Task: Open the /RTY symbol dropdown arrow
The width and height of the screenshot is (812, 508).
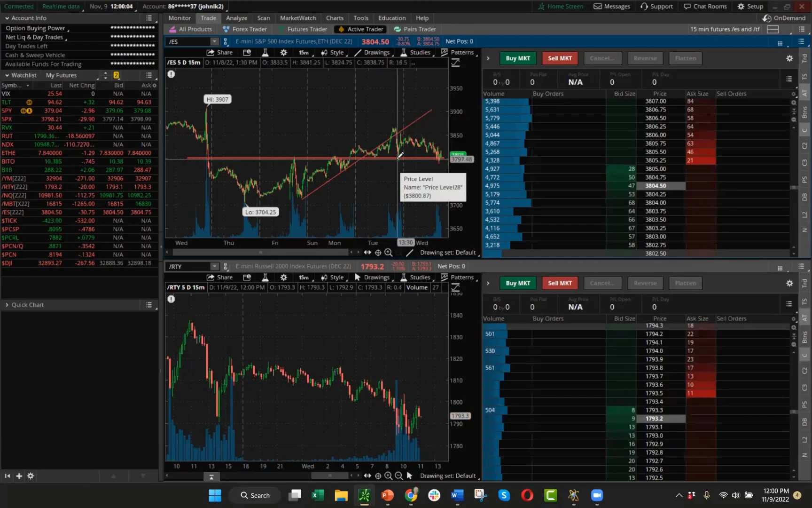Action: (214, 267)
